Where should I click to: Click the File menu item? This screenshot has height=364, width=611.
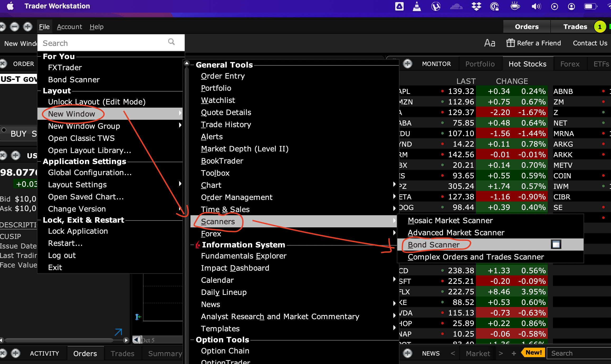pyautogui.click(x=43, y=26)
